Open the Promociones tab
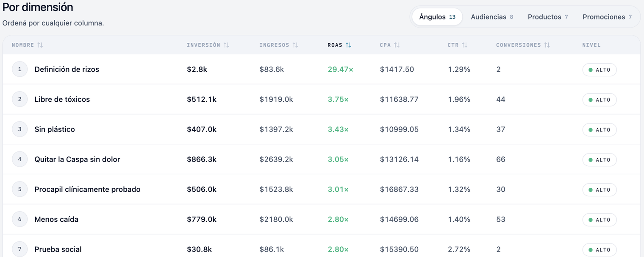644x257 pixels. pyautogui.click(x=607, y=17)
